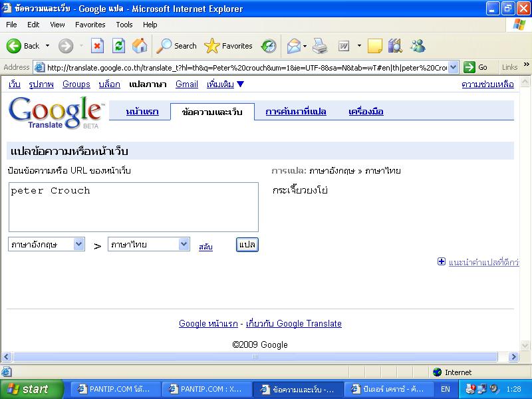Open the บล็อก link

[109, 84]
